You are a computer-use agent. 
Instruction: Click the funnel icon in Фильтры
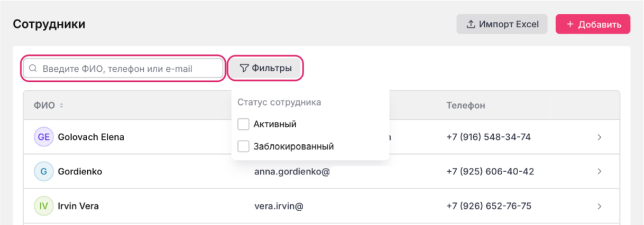point(244,68)
